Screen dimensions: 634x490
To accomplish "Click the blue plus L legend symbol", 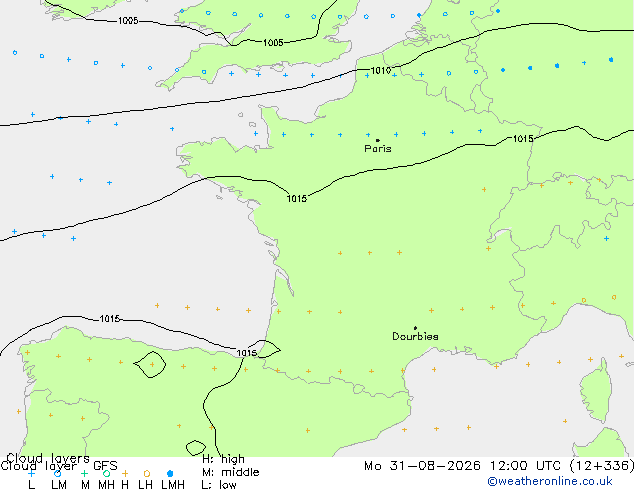I will pyautogui.click(x=31, y=473).
